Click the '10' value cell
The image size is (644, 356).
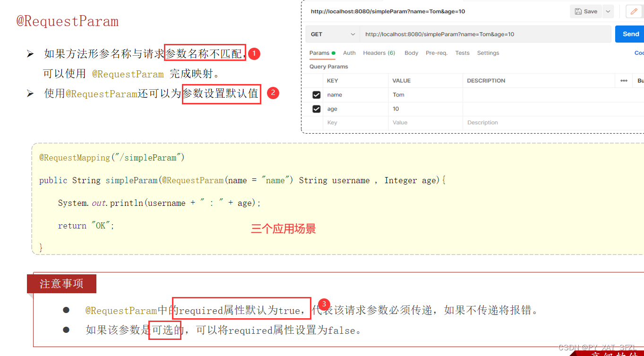425,109
